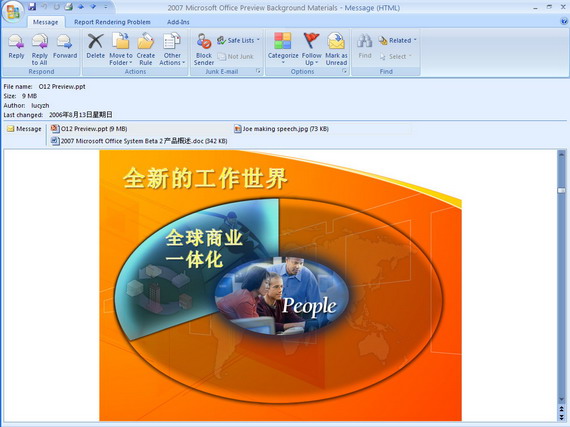The image size is (570, 427).
Task: Open Customize Quick Access Toolbar dropdown
Action: [x=106, y=7]
